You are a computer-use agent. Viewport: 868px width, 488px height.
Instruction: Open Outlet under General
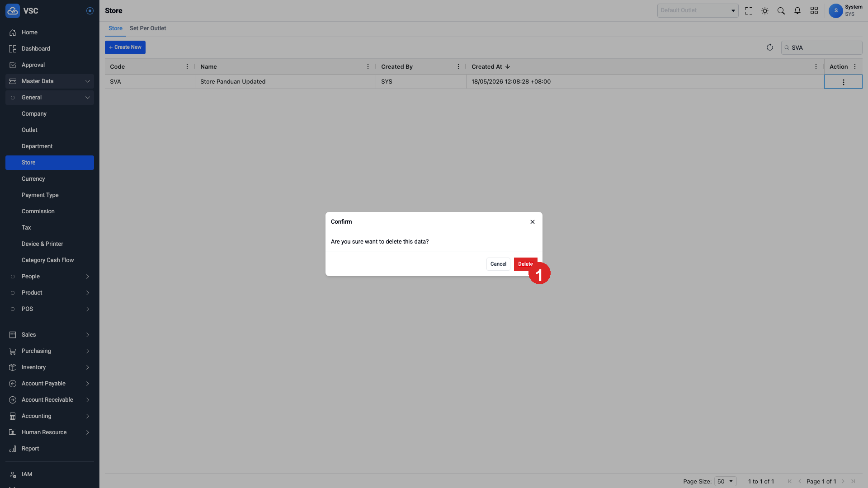click(x=50, y=130)
